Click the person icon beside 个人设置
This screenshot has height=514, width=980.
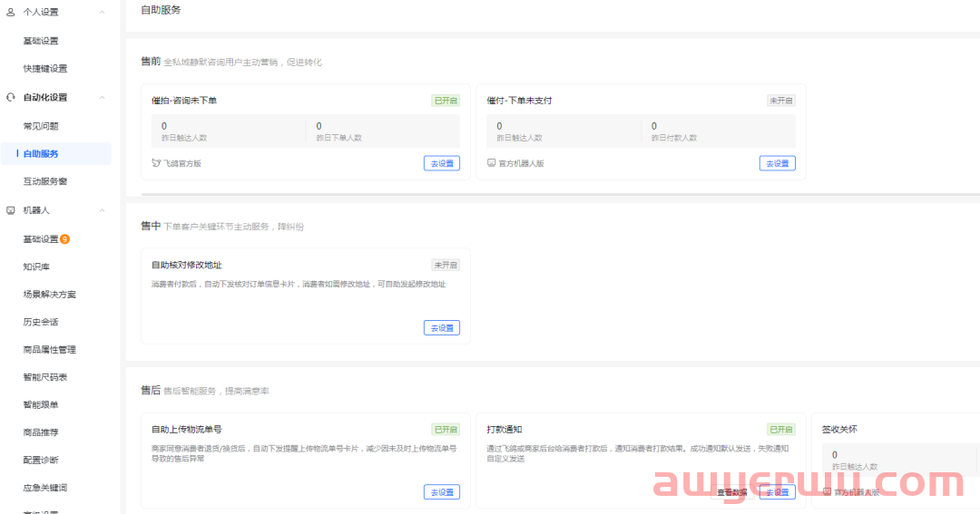coord(11,12)
